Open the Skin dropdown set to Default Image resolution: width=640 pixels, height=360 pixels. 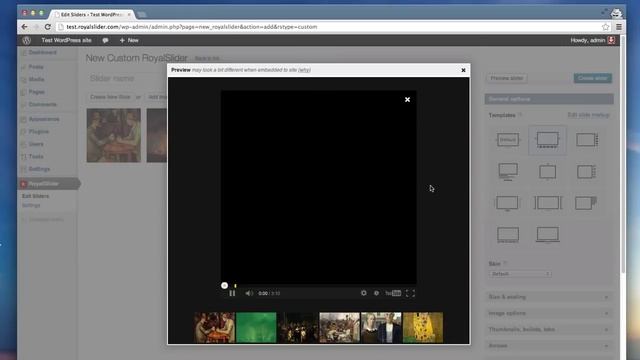(520, 274)
